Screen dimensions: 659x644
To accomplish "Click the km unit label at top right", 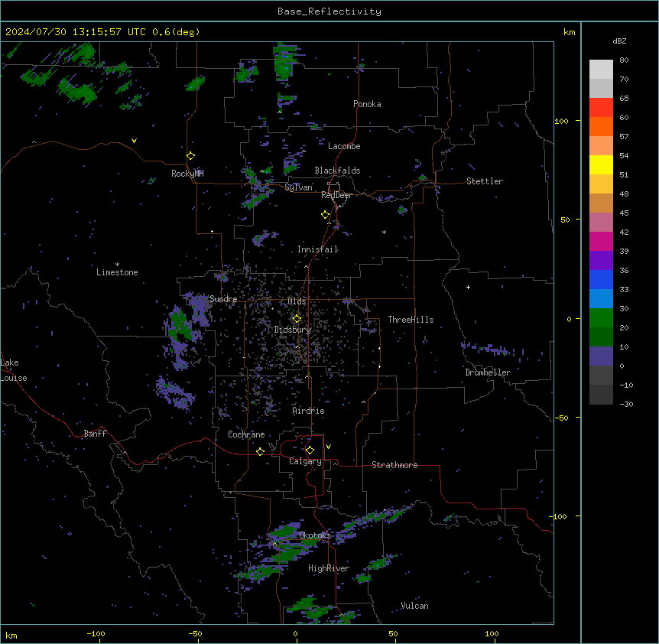I will click(x=570, y=32).
